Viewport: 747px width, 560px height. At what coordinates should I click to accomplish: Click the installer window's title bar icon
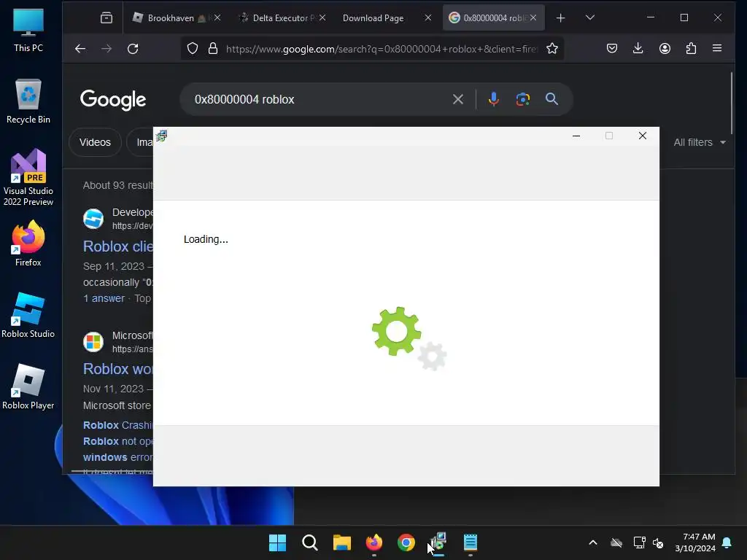[161, 136]
